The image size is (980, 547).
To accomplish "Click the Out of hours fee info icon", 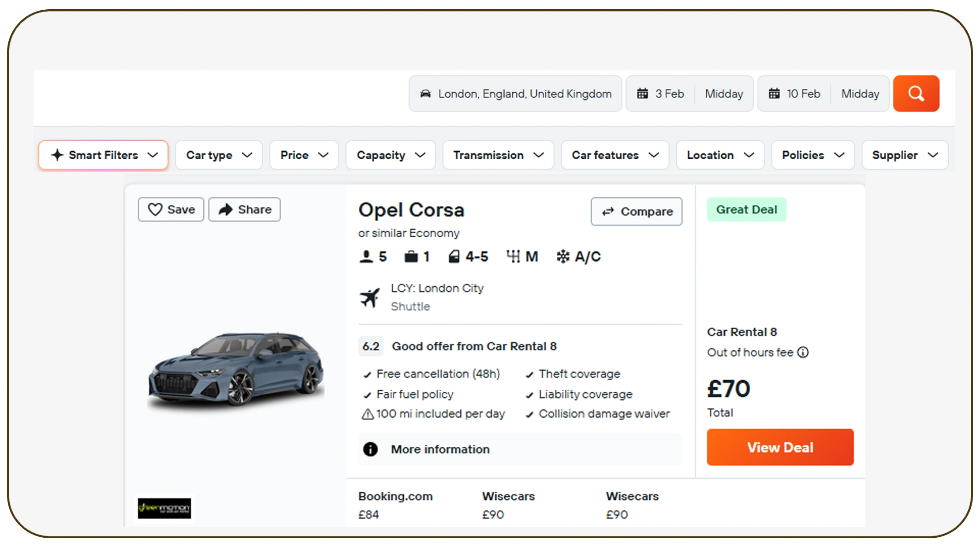I will click(803, 352).
